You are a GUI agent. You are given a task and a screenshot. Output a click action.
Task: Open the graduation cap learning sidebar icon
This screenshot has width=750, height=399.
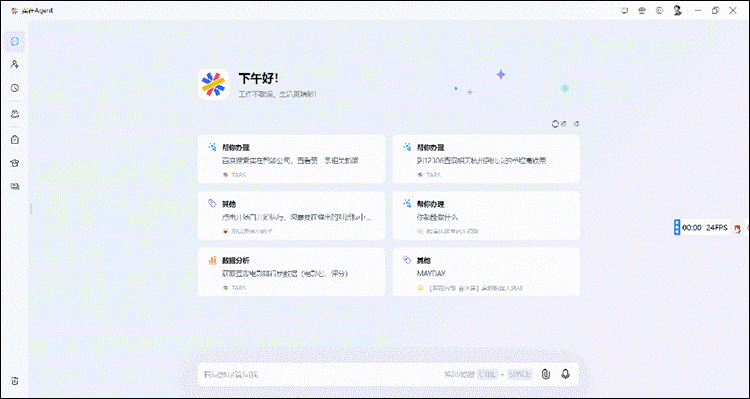[x=15, y=163]
